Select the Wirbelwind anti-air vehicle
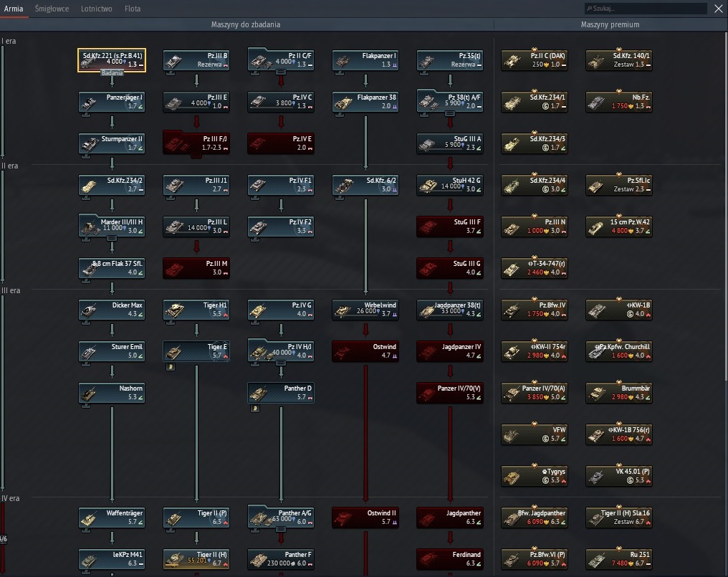The height and width of the screenshot is (577, 728). (x=365, y=310)
